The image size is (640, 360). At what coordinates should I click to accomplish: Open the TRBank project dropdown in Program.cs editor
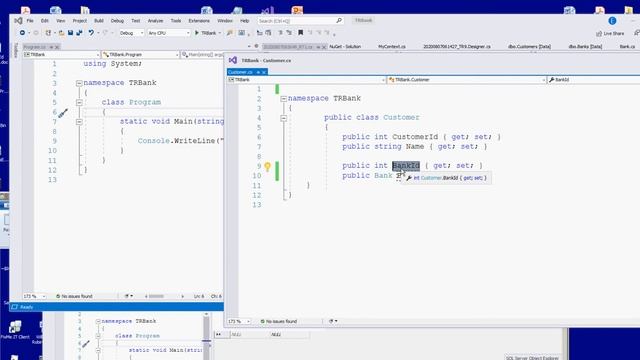coord(61,54)
